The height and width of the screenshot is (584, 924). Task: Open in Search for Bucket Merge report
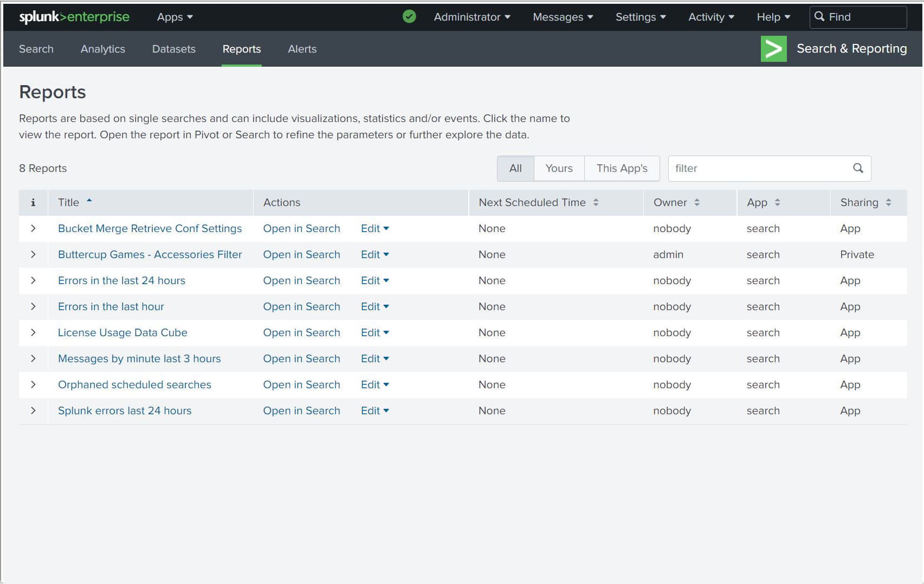tap(302, 228)
